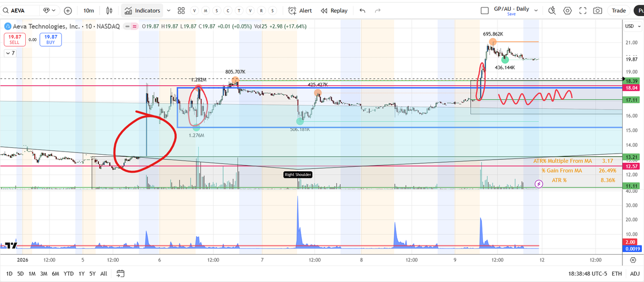The image size is (644, 282).
Task: Save the GP/AU - Daily layout
Action: pos(511,15)
